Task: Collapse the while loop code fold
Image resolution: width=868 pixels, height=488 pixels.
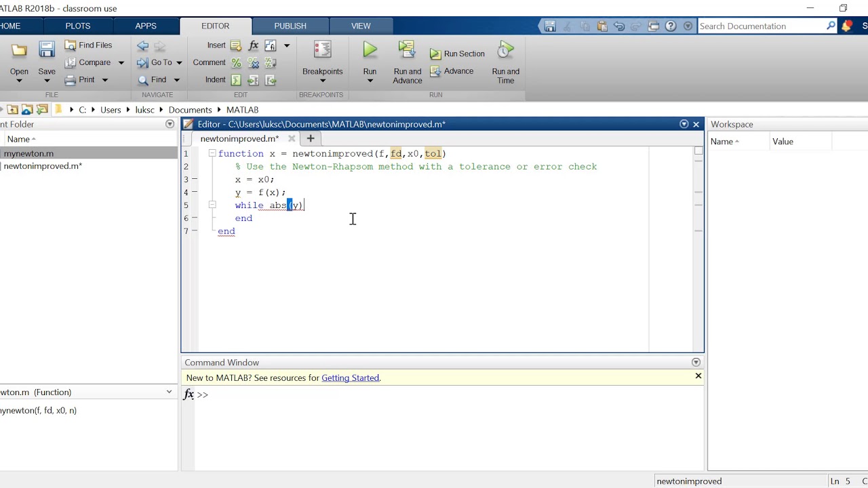Action: (212, 205)
